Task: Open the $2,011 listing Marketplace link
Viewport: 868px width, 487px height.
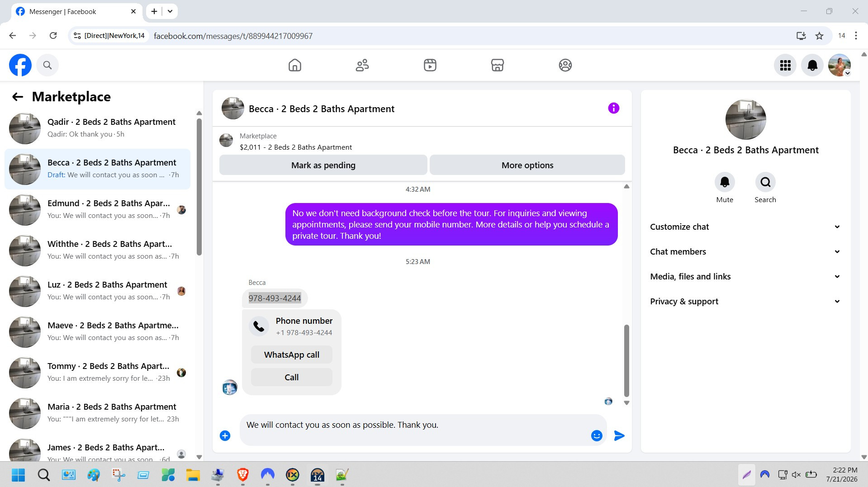Action: 295,147
